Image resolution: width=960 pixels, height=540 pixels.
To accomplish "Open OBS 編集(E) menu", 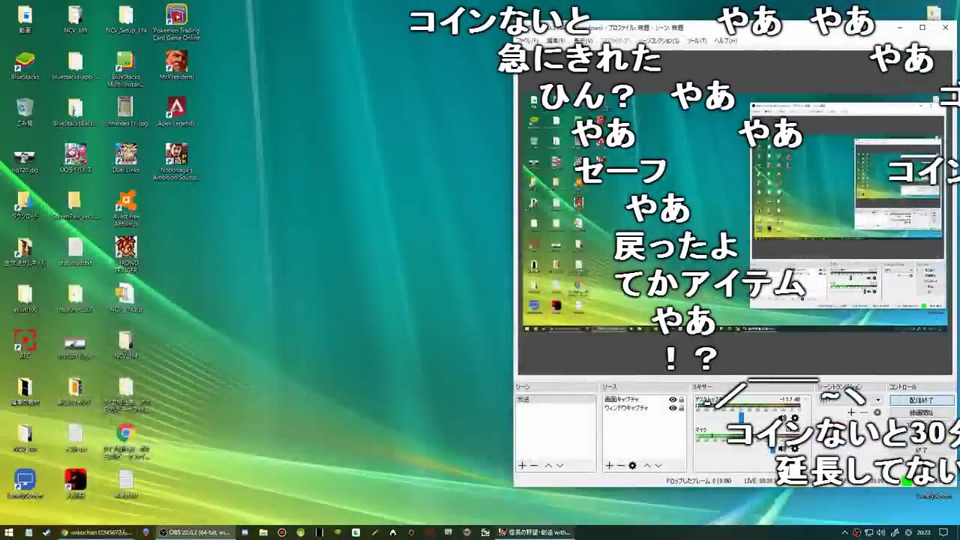I will click(x=556, y=40).
